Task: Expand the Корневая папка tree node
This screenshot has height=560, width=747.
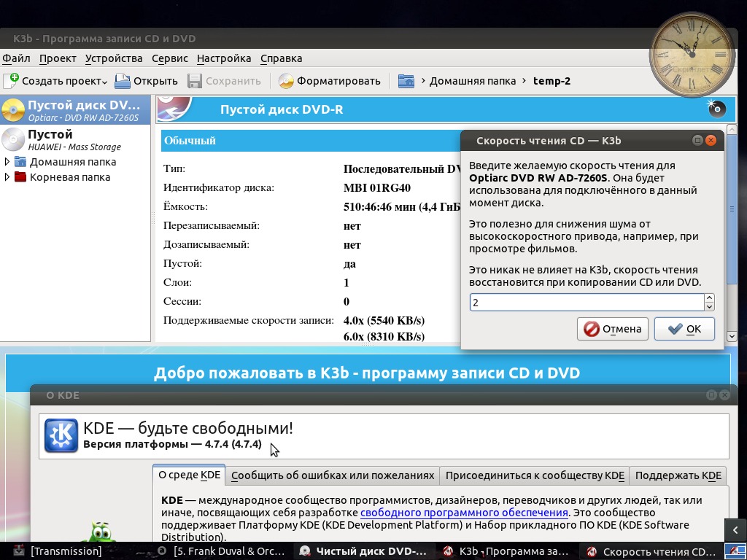Action: coord(7,177)
